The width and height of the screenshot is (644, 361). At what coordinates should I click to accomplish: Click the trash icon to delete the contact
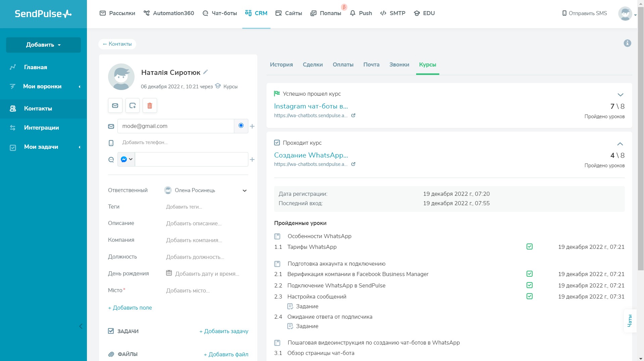point(150,105)
